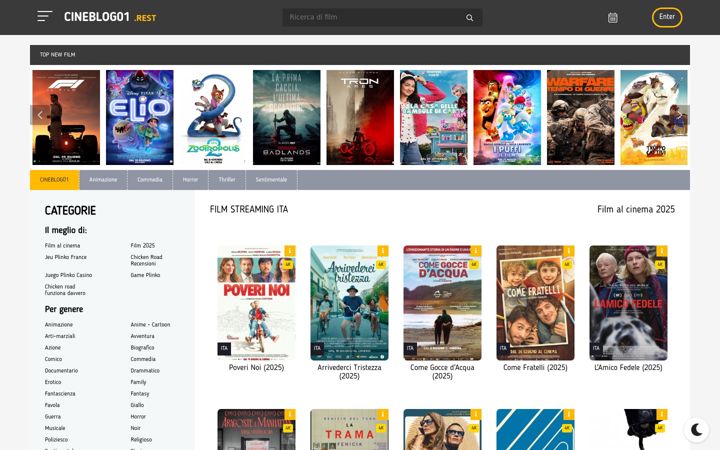
Task: Click the Arrivederci Tristezza (2025) title
Action: tap(349, 371)
